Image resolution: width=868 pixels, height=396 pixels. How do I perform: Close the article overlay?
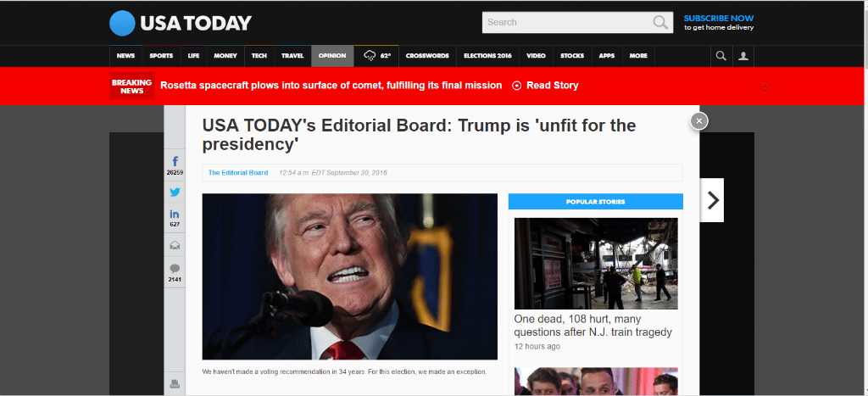point(699,120)
